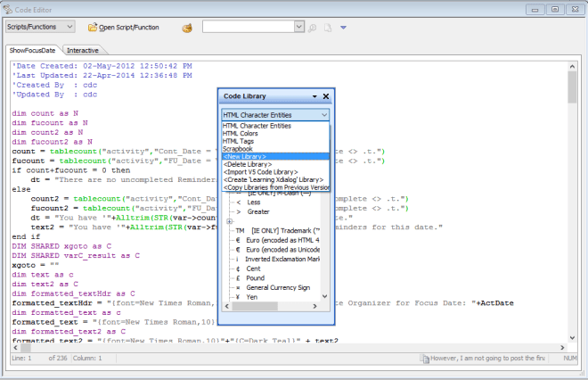The height and width of the screenshot is (380, 588).
Task: Click Code Library tree scroll down arrow
Action: [325, 296]
